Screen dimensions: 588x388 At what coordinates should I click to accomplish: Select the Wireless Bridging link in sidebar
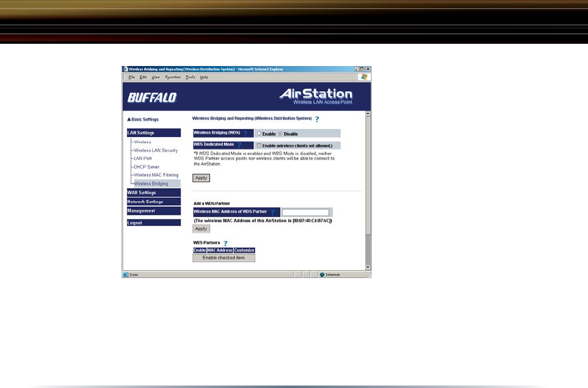(151, 184)
